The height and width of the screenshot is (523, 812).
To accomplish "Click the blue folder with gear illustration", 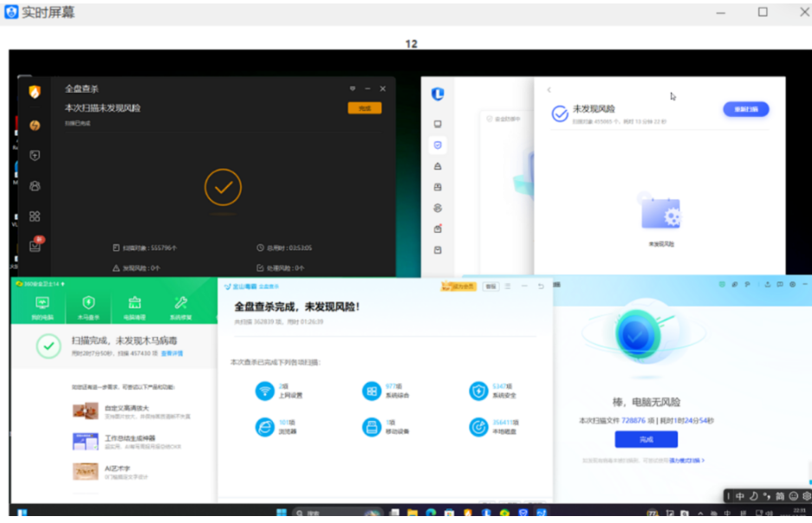I will coord(660,212).
